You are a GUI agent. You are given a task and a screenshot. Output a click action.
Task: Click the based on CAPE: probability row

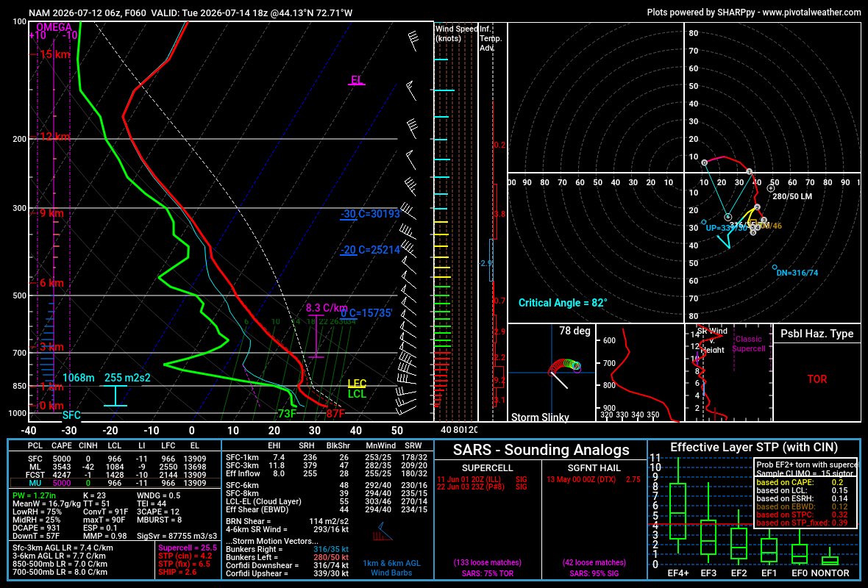point(800,482)
